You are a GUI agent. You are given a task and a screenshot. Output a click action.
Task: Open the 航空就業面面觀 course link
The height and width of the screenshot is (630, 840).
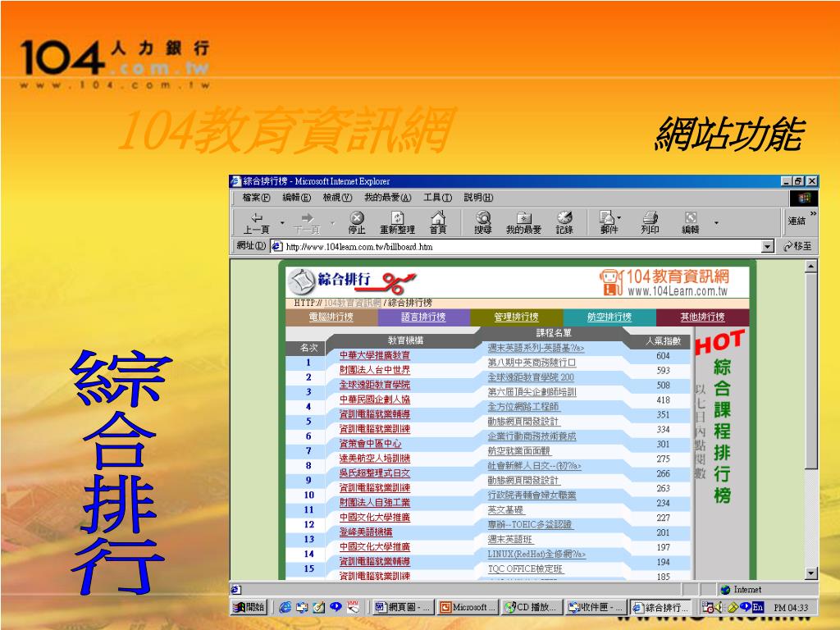click(x=519, y=451)
